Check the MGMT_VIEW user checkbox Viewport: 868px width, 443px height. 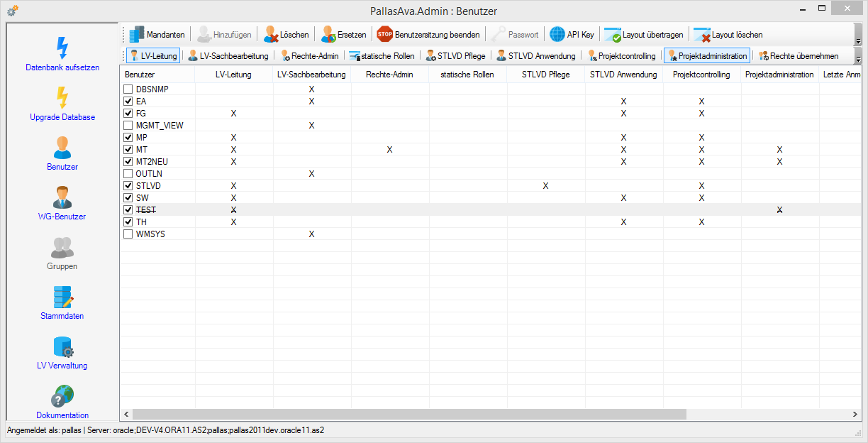pos(128,126)
